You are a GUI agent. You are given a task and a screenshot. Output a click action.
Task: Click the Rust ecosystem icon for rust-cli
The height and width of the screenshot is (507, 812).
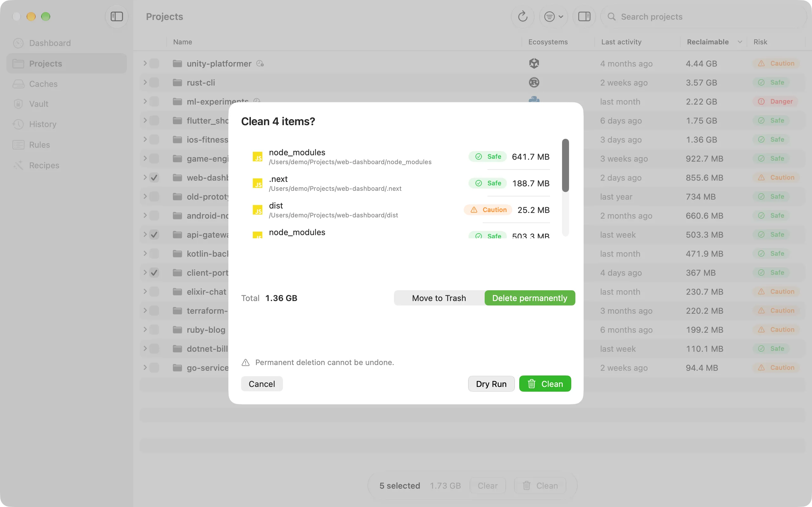[x=534, y=82]
